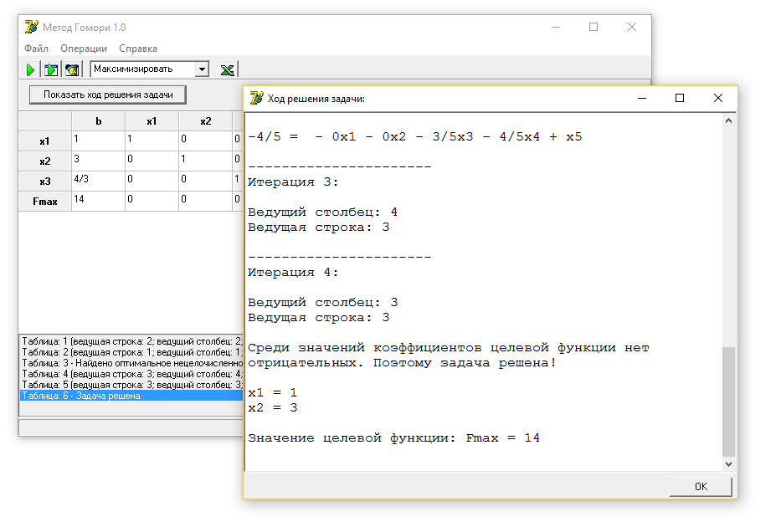The width and height of the screenshot is (781, 532).
Task: Click the x1 row header
Action: (x=45, y=141)
